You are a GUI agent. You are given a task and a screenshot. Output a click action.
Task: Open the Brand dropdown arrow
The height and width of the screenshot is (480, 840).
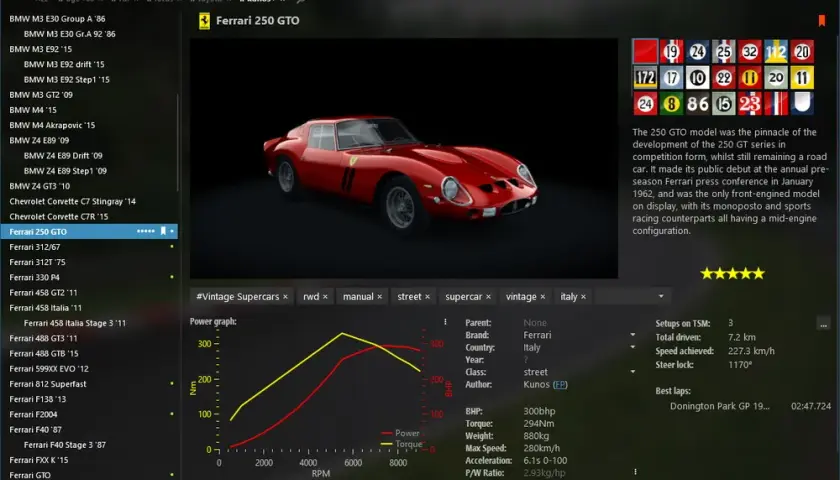pos(633,335)
